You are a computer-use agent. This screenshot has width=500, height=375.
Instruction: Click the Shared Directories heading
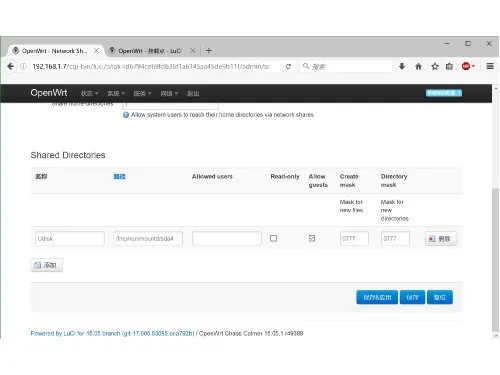pos(68,155)
